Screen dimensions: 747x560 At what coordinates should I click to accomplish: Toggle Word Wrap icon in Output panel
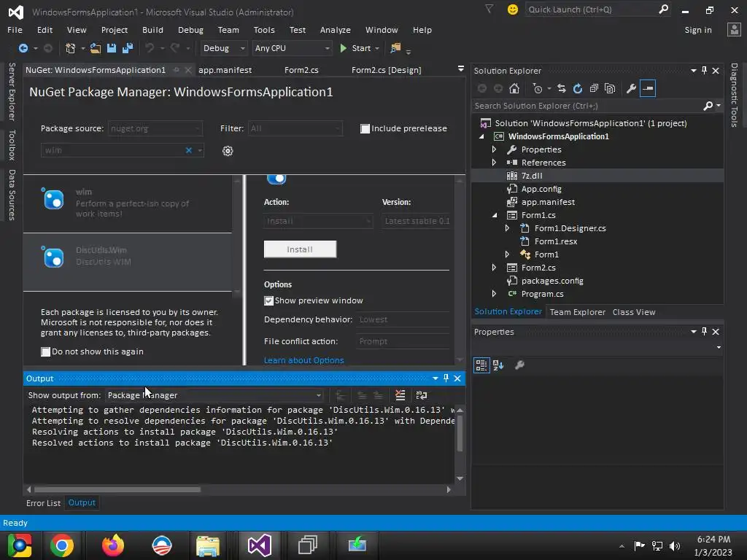coord(422,395)
